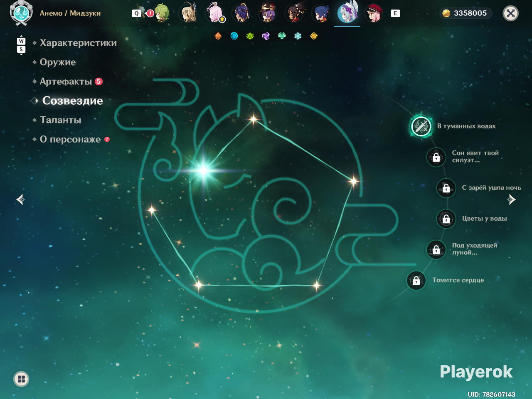The image size is (532, 399).
Task: Click the S key indicator above the menu
Action: click(x=21, y=49)
